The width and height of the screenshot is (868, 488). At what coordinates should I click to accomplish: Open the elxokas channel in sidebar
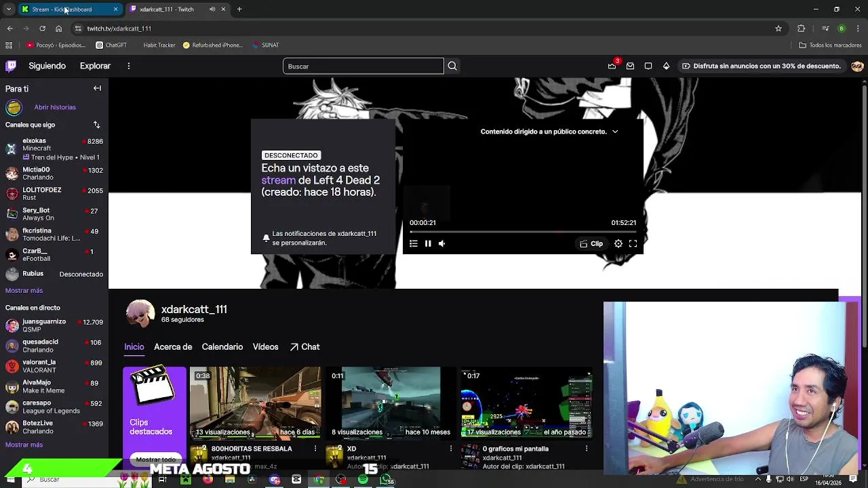54,148
